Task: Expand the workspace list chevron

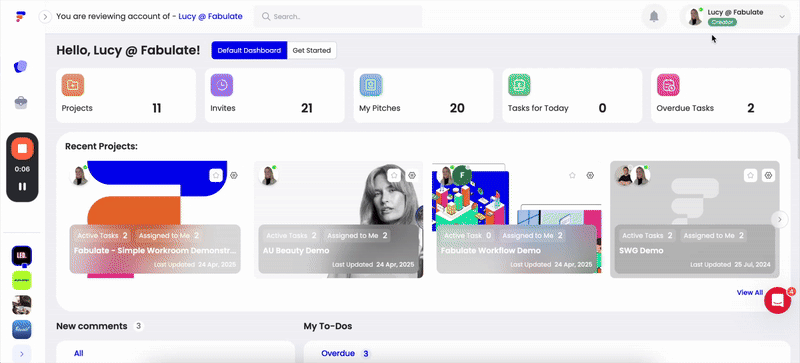Action: click(x=22, y=354)
